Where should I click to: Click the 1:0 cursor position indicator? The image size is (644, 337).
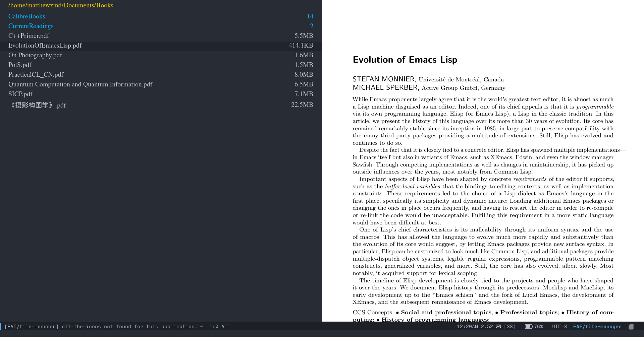click(214, 327)
